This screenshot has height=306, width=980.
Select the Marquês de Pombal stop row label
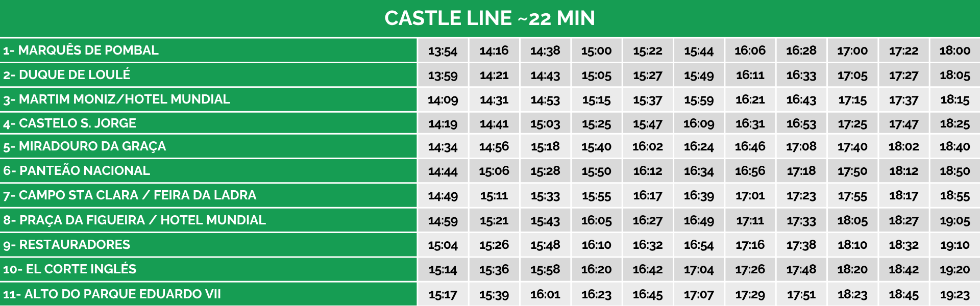[x=81, y=50]
